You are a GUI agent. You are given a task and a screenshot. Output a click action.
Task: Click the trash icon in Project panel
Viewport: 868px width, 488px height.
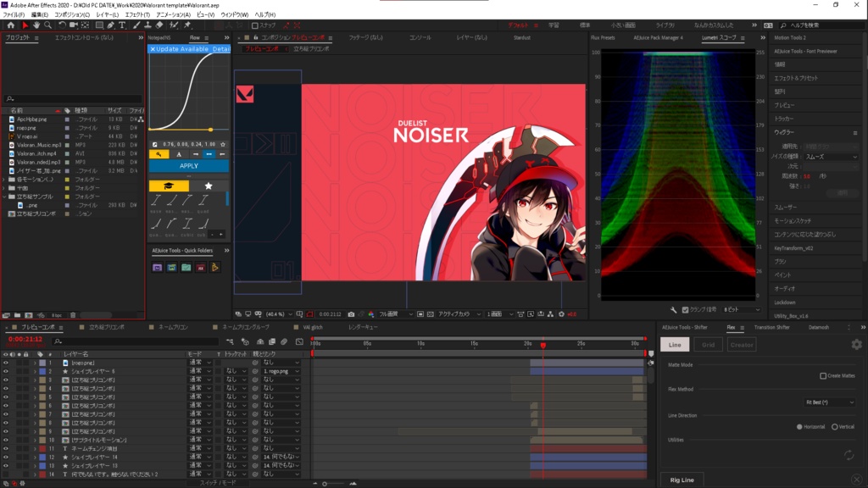tap(73, 315)
